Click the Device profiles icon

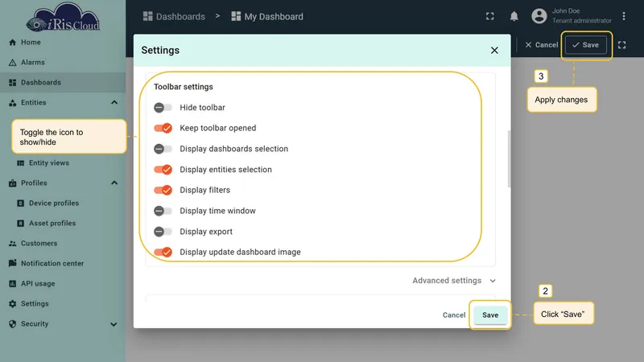21,204
